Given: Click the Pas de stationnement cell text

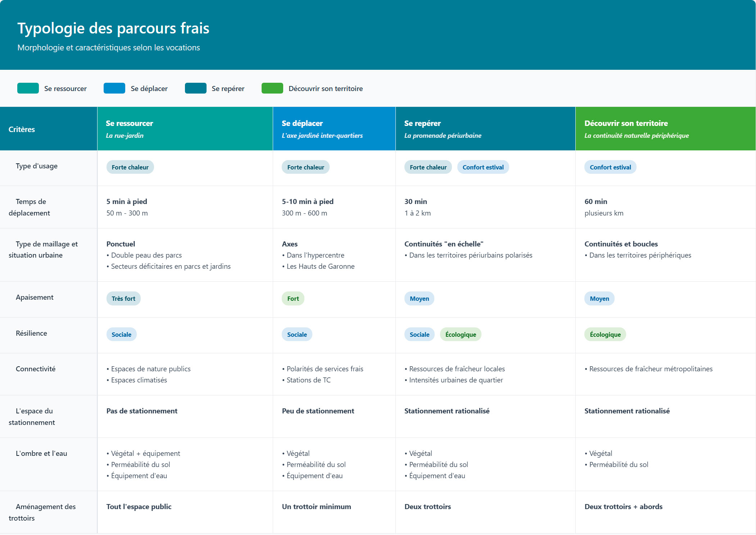Looking at the screenshot, I should click(x=142, y=411).
